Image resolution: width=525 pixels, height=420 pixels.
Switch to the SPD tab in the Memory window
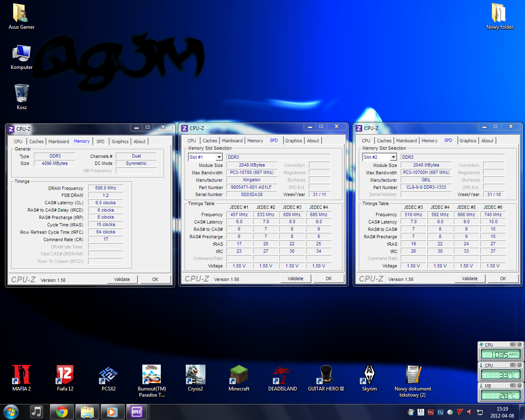100,142
